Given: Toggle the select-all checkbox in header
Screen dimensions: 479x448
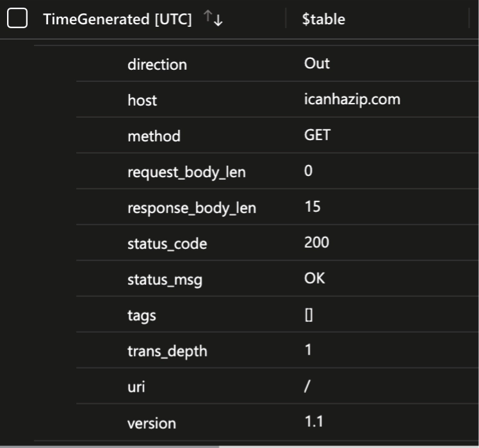Looking at the screenshot, I should coord(17,19).
